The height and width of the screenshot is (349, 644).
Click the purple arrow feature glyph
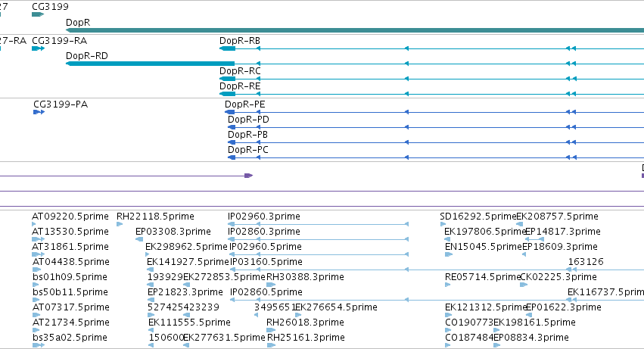click(x=248, y=176)
